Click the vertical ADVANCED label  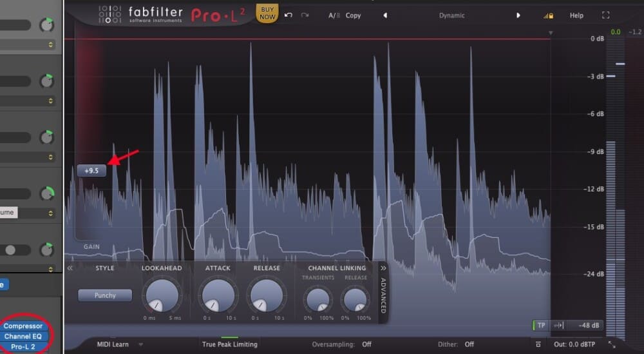(x=383, y=295)
